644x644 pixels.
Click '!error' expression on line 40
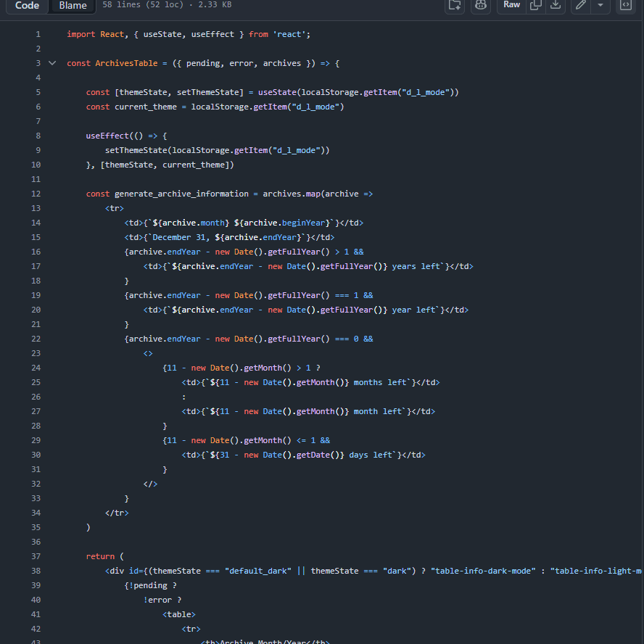click(x=157, y=600)
